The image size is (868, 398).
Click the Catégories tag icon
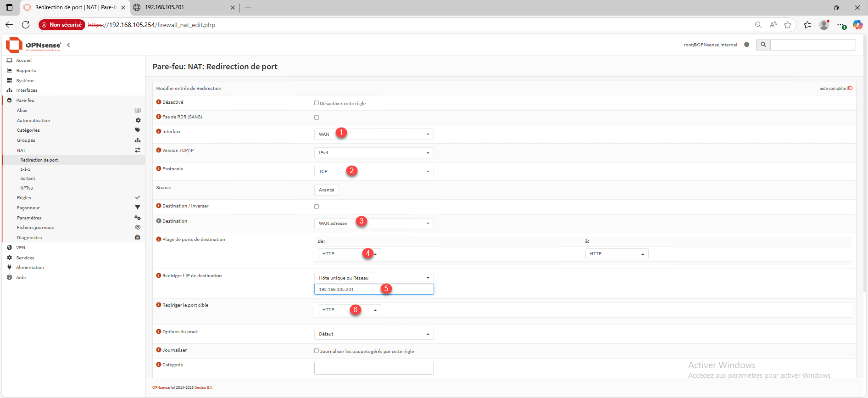click(x=138, y=130)
